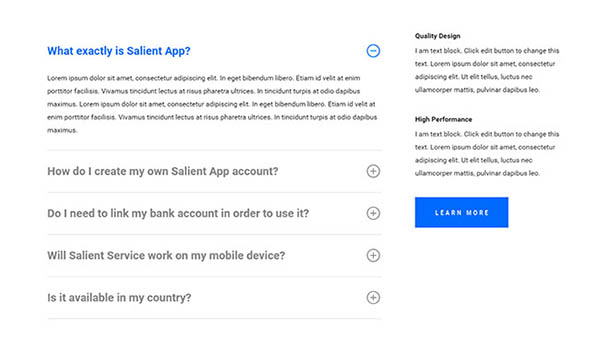
Task: Click text block under Quality Design
Action: coord(487,70)
